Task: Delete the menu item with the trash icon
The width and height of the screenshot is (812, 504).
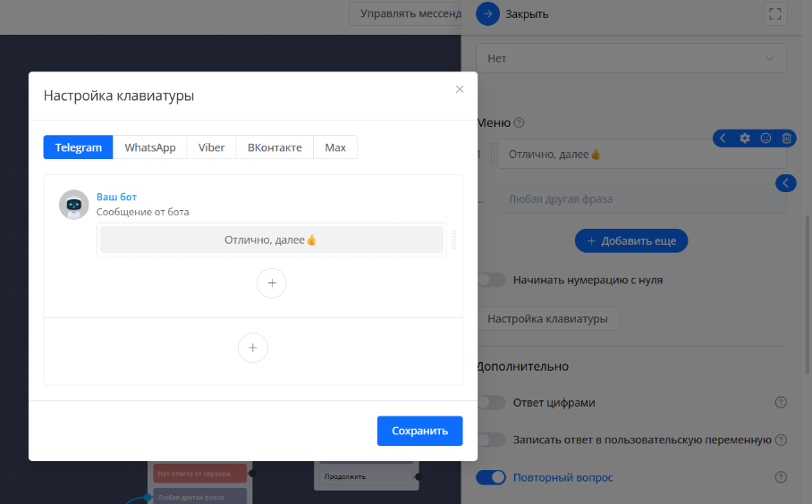Action: [786, 139]
